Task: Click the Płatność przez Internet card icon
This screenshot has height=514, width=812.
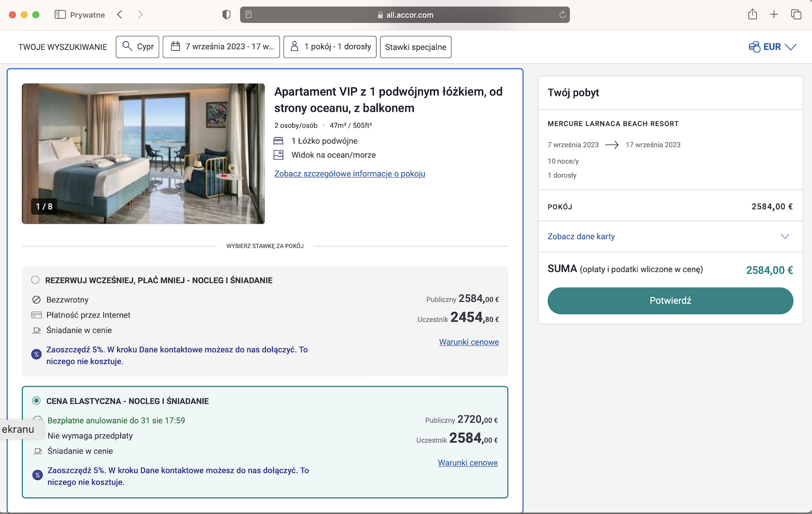Action: pyautogui.click(x=37, y=315)
